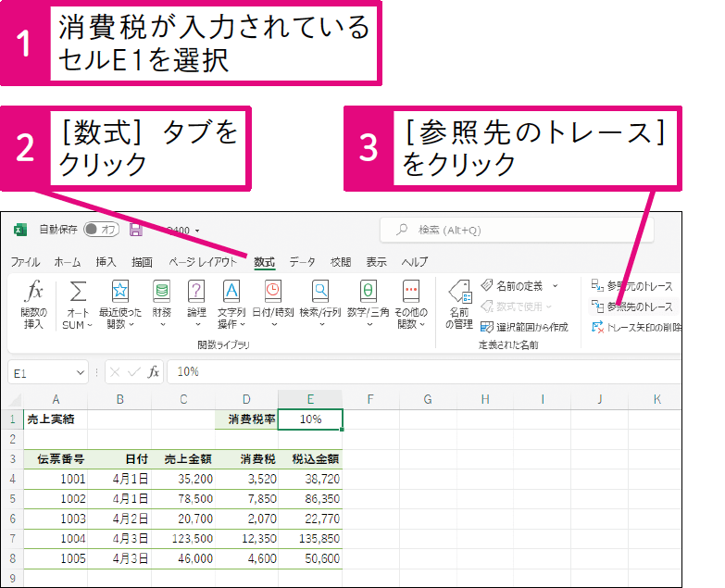Open 名前の管理 tag icon

click(459, 292)
